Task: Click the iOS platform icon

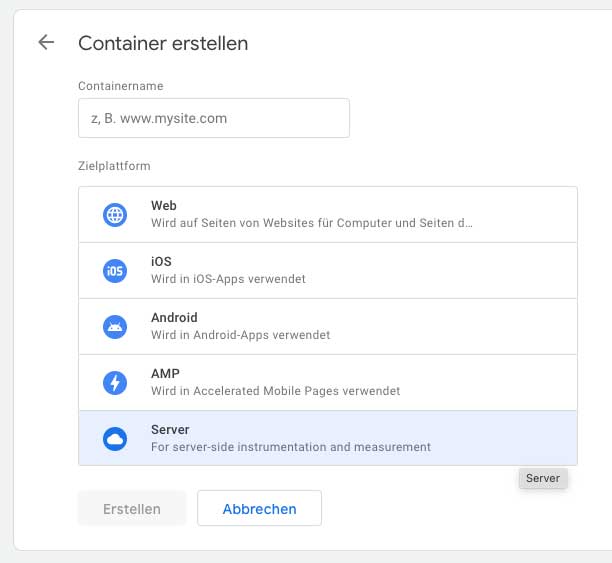Action: pyautogui.click(x=115, y=271)
